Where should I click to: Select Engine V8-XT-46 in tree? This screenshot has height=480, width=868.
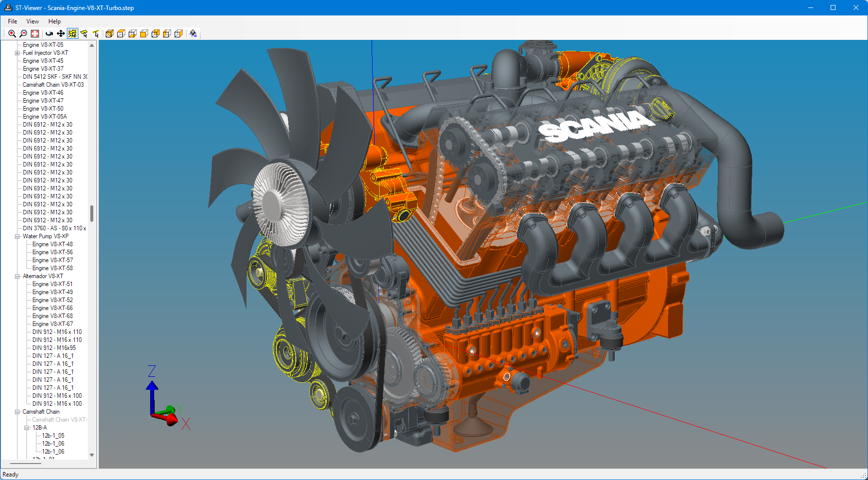pos(43,93)
